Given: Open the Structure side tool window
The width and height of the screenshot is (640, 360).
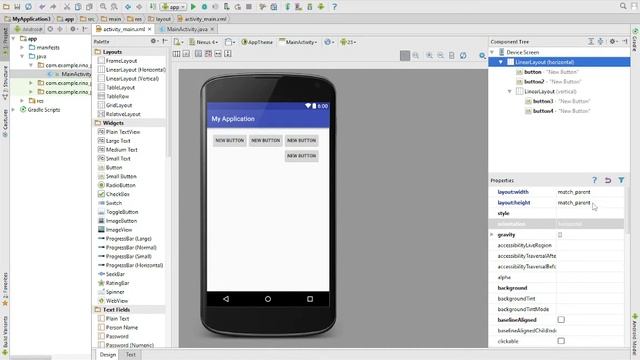Looking at the screenshot, I should tap(5, 82).
